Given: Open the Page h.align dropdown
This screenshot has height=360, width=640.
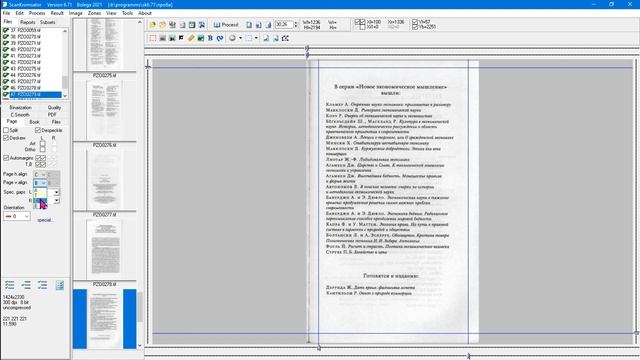Looking at the screenshot, I should click(40, 175).
